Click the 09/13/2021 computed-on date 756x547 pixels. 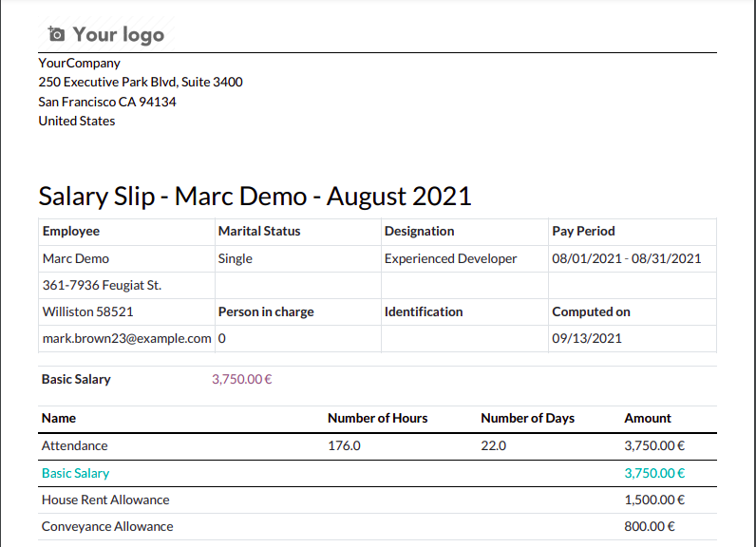(587, 338)
